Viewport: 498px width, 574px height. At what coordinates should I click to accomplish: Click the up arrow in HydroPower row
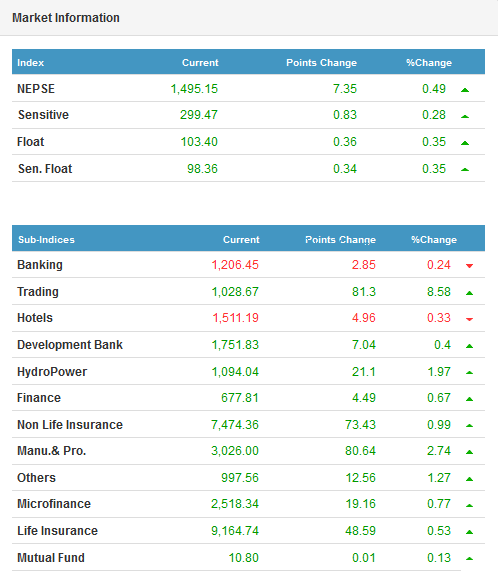[469, 373]
